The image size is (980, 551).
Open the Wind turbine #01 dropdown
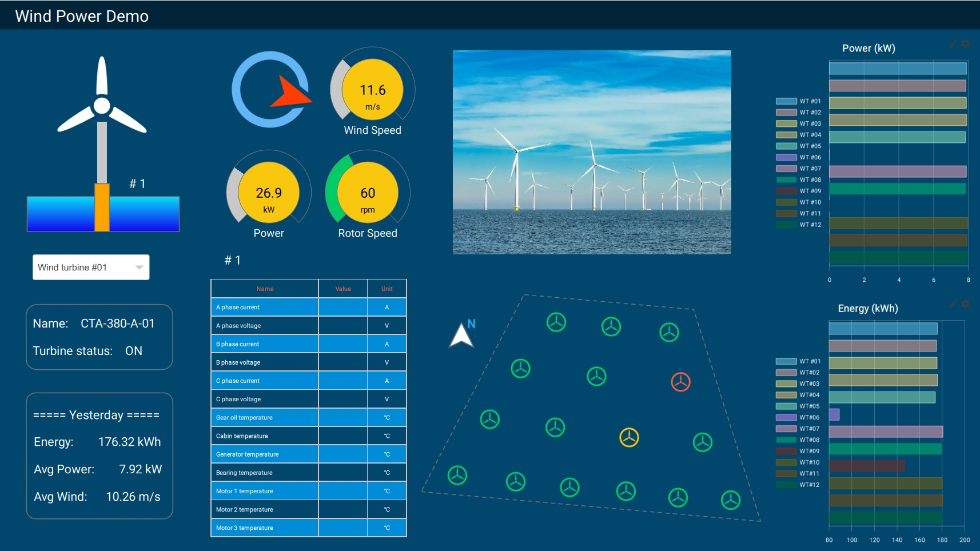(x=91, y=267)
